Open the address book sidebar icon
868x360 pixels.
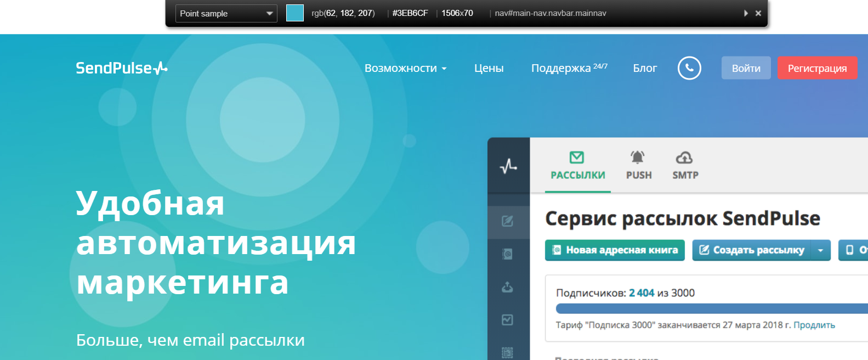coord(508,254)
